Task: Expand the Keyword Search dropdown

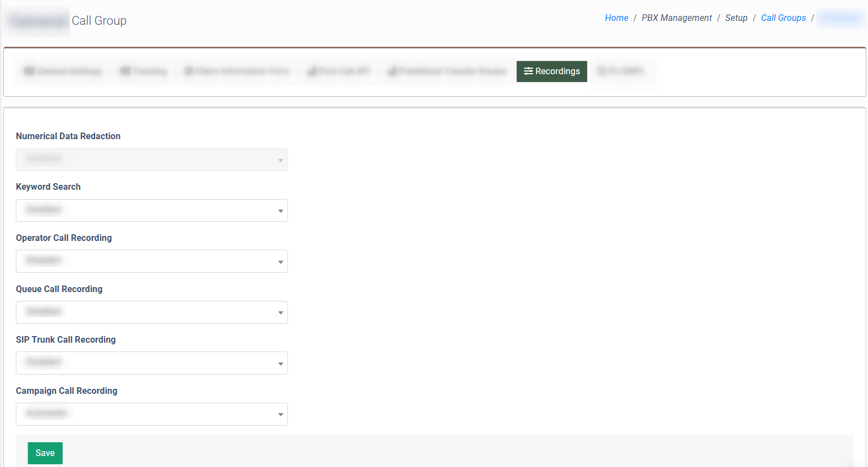Action: [x=152, y=211]
